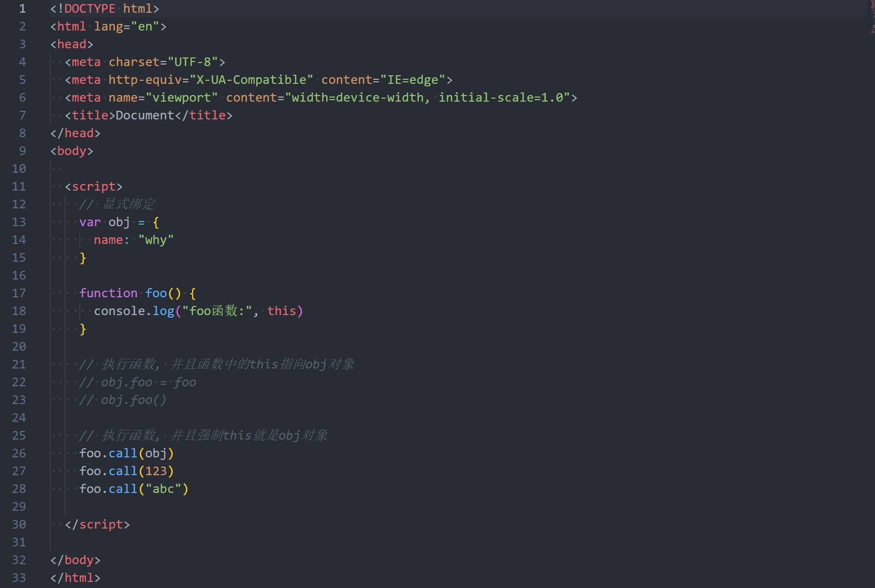Click the "width=device-width, initial-scale=1.0" string
This screenshot has width=875, height=588.
coord(427,98)
